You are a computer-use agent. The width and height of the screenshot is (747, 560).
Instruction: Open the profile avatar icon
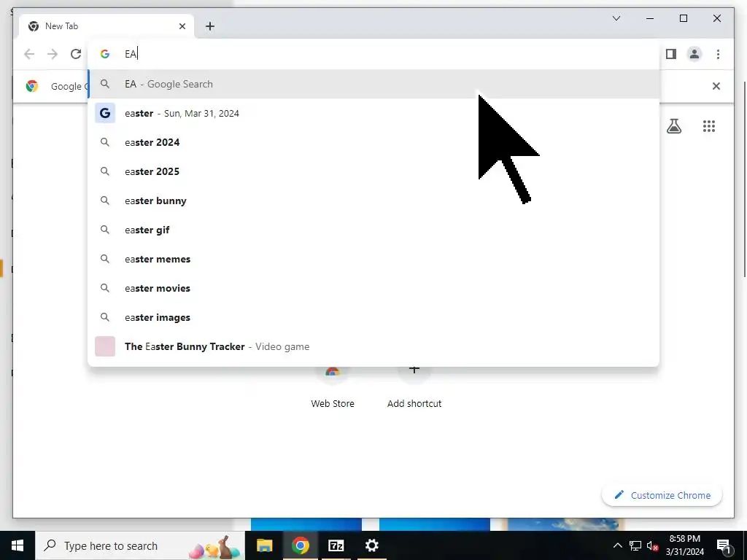tap(694, 54)
